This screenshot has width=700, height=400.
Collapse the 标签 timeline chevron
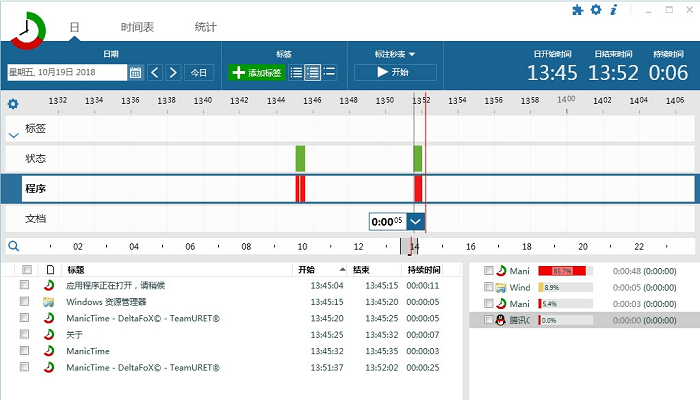coord(13,133)
